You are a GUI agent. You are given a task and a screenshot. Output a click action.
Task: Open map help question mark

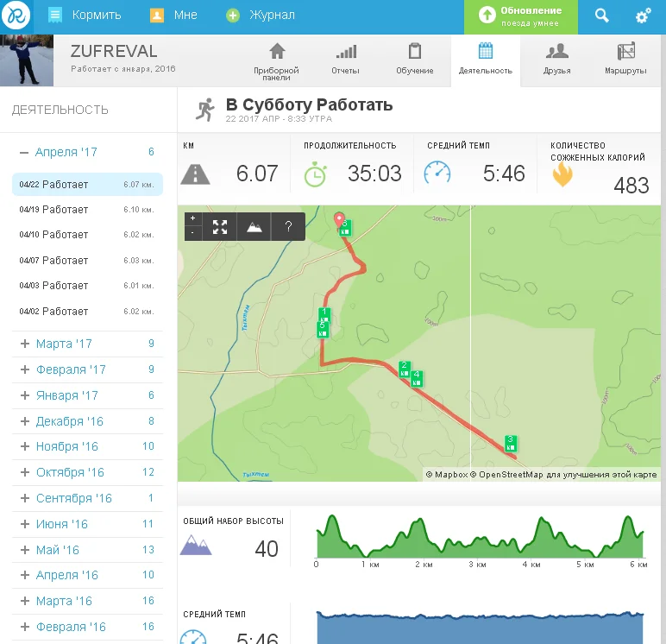coord(288,226)
